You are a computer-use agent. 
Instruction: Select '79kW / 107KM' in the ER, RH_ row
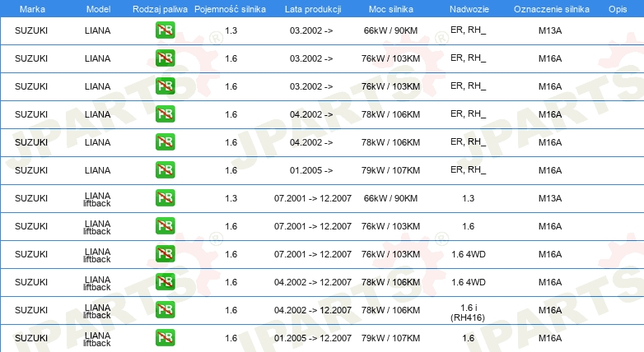click(390, 170)
